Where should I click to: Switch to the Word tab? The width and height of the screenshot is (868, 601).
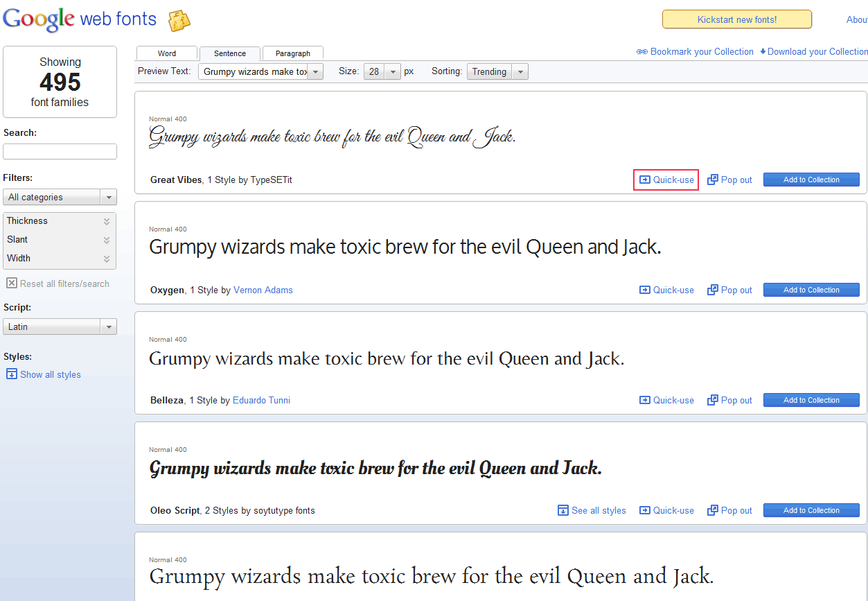[x=167, y=53]
